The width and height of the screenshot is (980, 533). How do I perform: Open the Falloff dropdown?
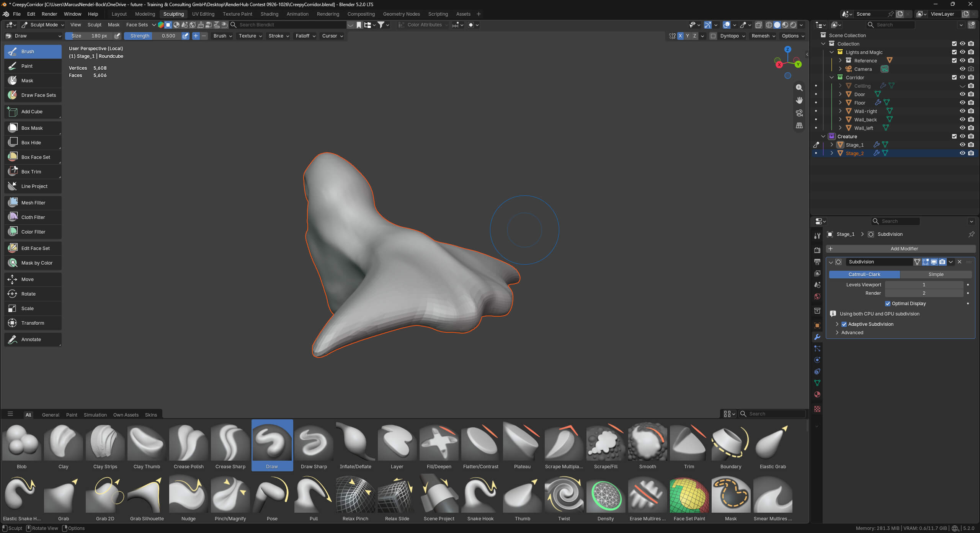[x=305, y=36]
